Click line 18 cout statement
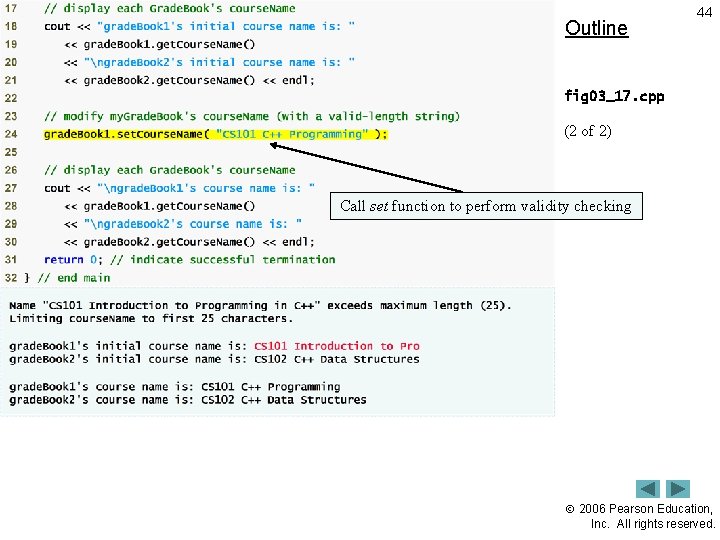This screenshot has height=540, width=720. pos(199,26)
